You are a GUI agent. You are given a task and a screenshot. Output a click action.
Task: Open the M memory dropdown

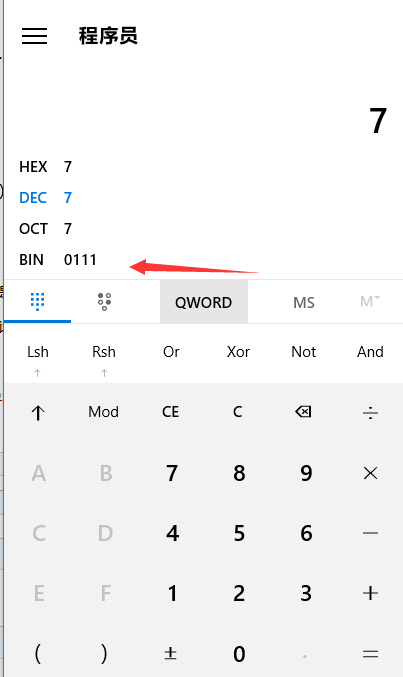click(x=370, y=301)
